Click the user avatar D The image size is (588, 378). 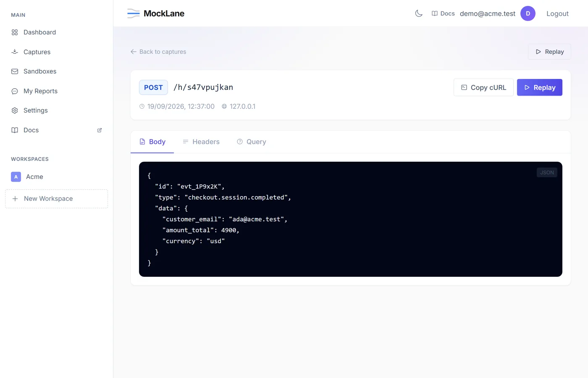pyautogui.click(x=528, y=13)
